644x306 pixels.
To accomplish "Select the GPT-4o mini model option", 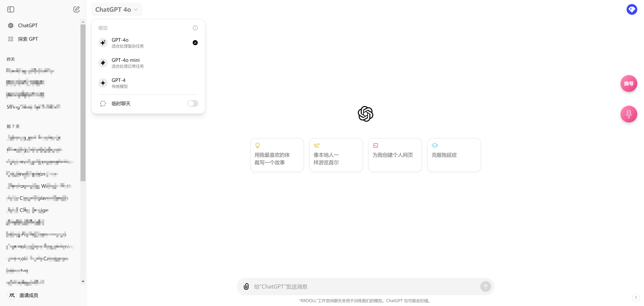I will click(x=148, y=63).
